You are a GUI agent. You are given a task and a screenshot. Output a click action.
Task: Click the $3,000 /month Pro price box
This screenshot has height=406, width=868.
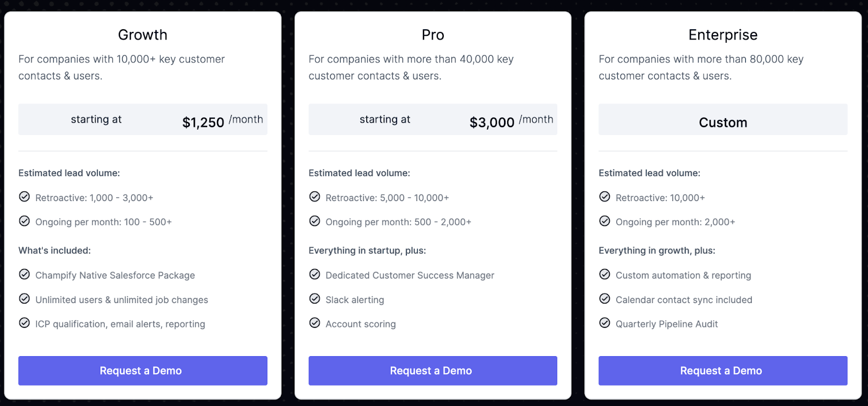click(x=433, y=119)
